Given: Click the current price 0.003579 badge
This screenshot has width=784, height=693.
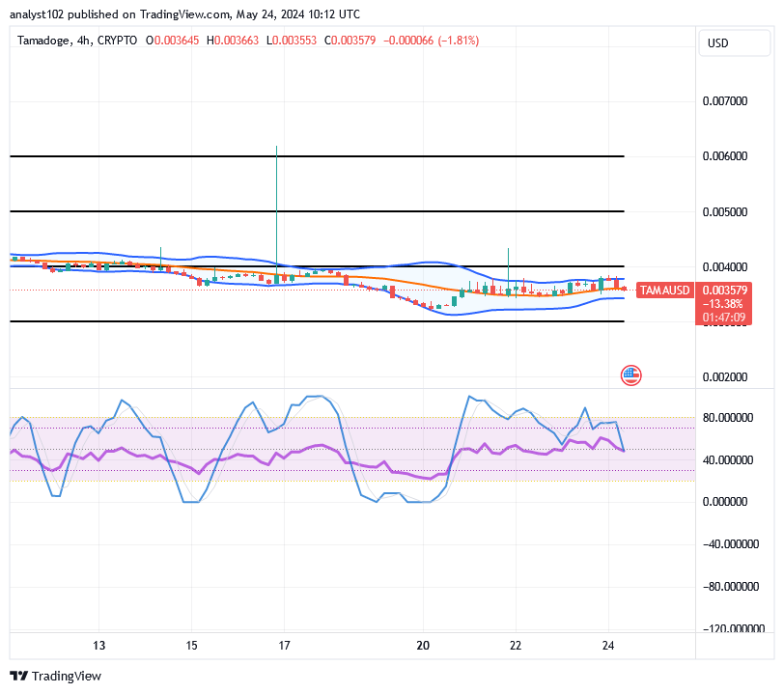Looking at the screenshot, I should tap(724, 291).
